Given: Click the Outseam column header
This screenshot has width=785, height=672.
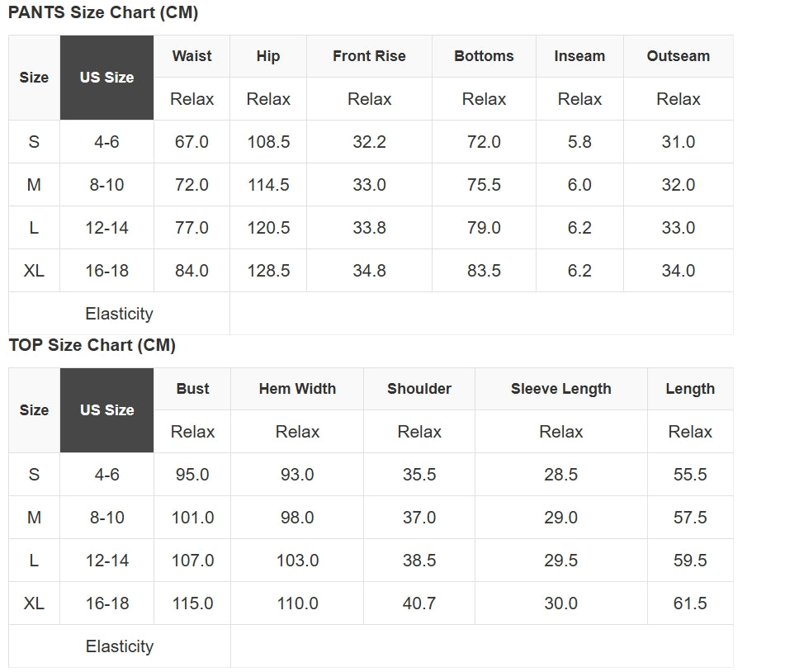Looking at the screenshot, I should pyautogui.click(x=678, y=56).
